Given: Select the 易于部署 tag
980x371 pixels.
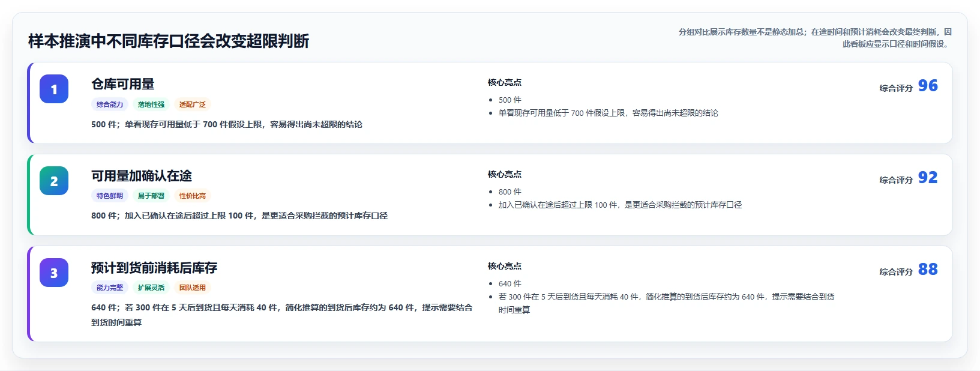Looking at the screenshot, I should [151, 196].
